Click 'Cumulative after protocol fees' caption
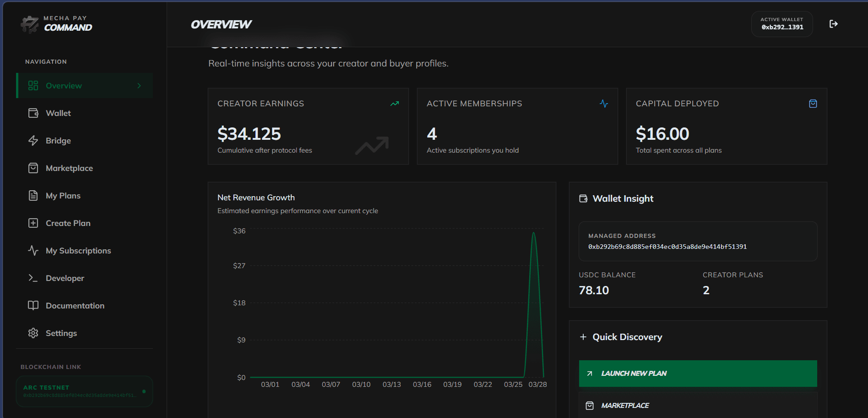Viewport: 868px width, 418px height. click(x=265, y=150)
